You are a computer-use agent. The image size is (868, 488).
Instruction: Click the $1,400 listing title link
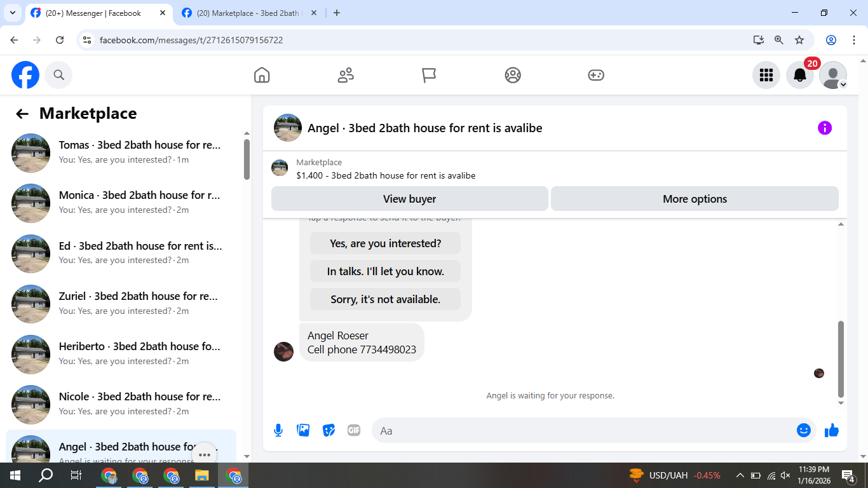click(x=386, y=175)
